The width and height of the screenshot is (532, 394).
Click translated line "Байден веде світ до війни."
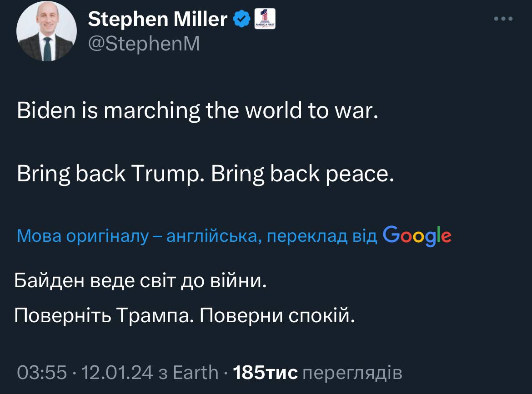[x=140, y=282]
